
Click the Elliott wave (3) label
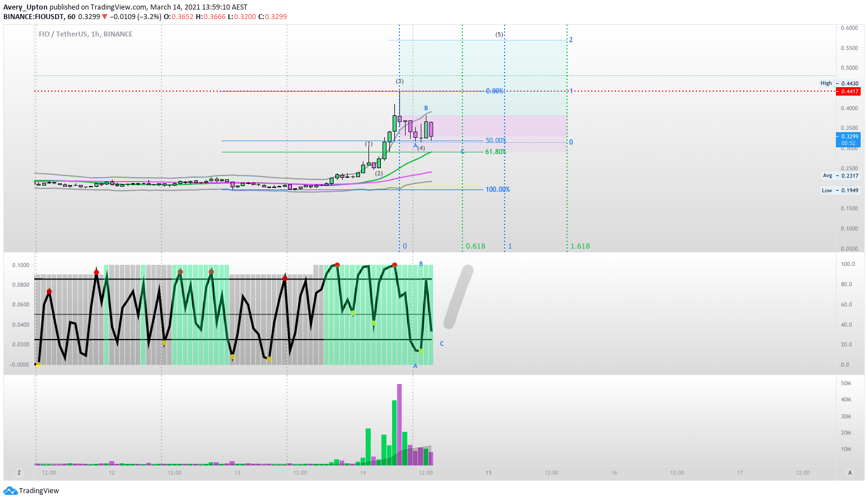399,82
